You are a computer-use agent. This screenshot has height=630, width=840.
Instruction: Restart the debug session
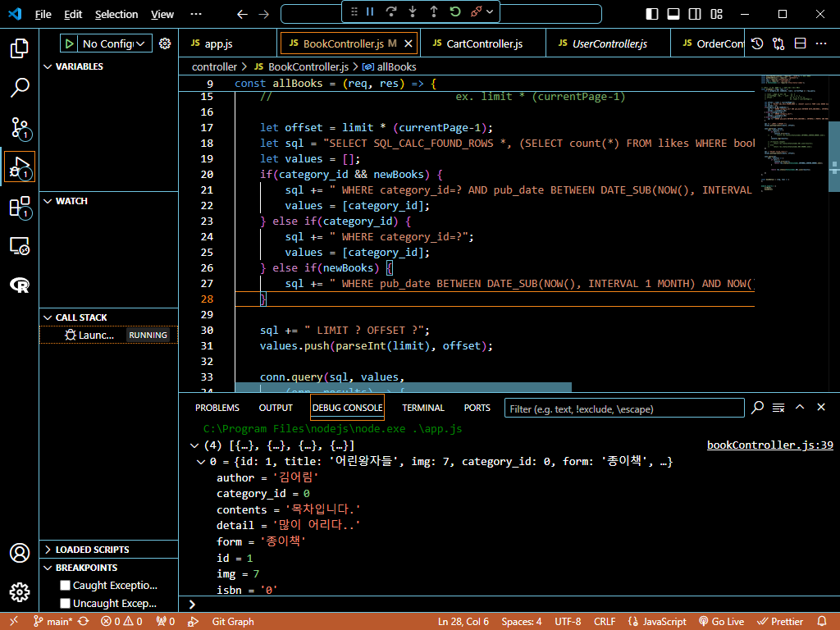(x=455, y=11)
